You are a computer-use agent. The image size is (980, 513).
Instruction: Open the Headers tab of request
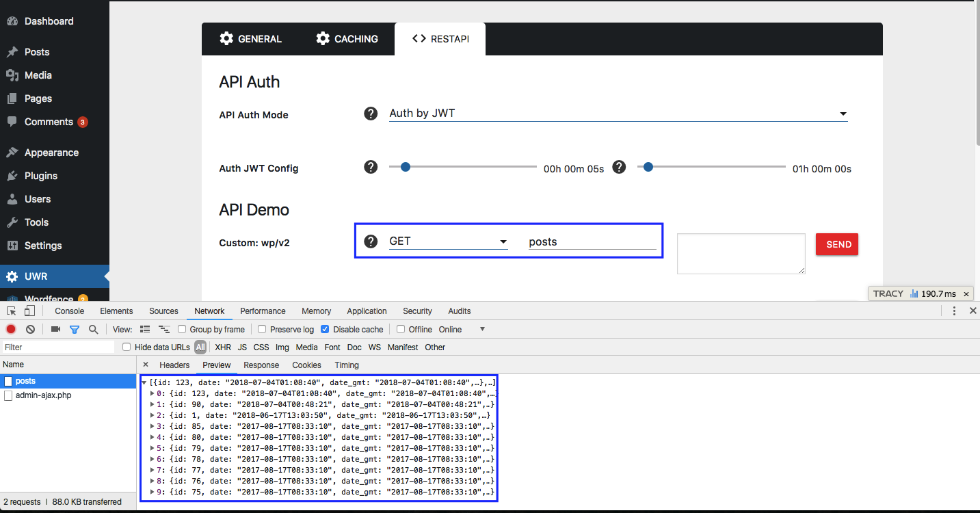point(174,365)
